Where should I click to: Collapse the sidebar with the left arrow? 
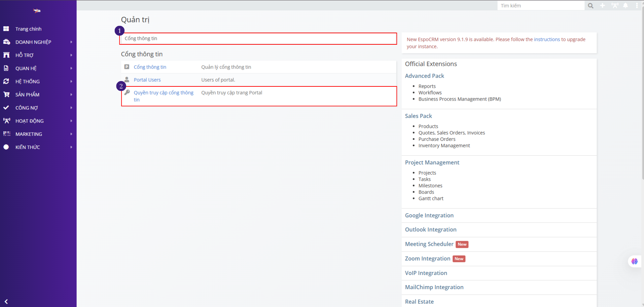pos(6,302)
